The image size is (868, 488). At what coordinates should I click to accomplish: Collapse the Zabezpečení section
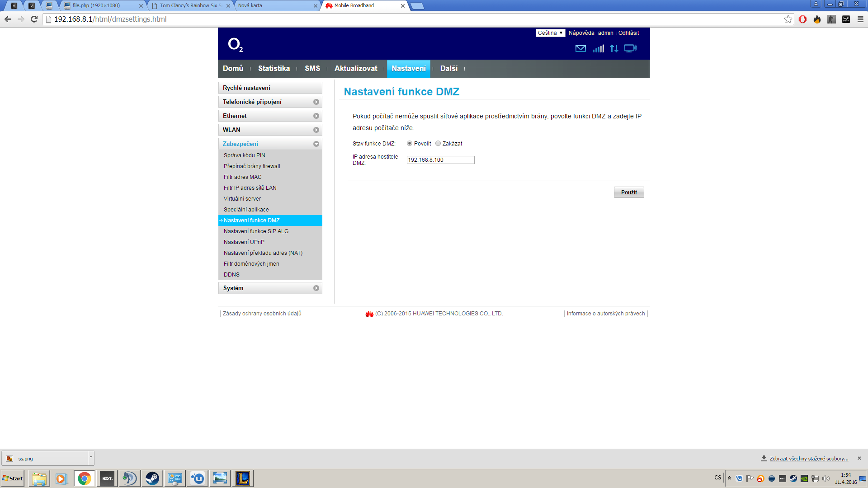[x=270, y=144]
